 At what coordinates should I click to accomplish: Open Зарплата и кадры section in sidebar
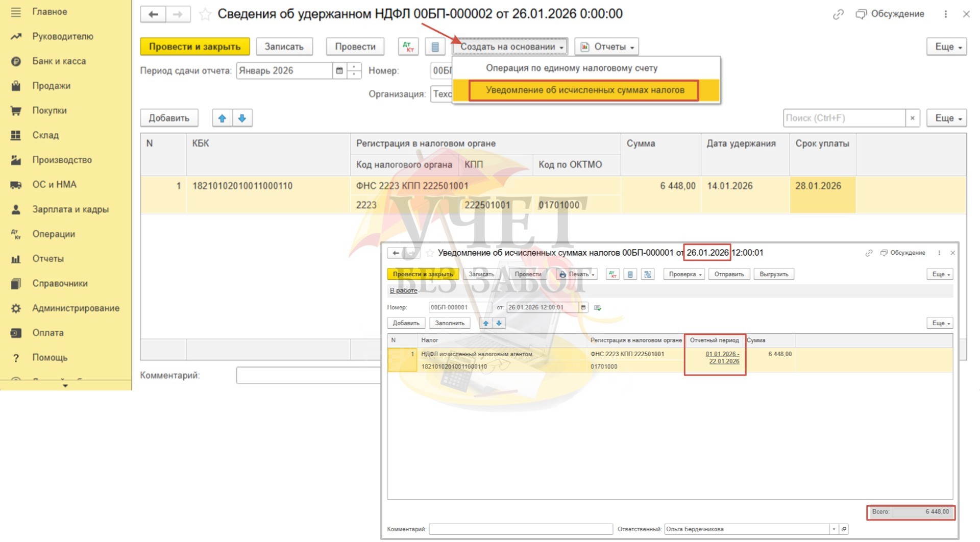[x=70, y=209]
